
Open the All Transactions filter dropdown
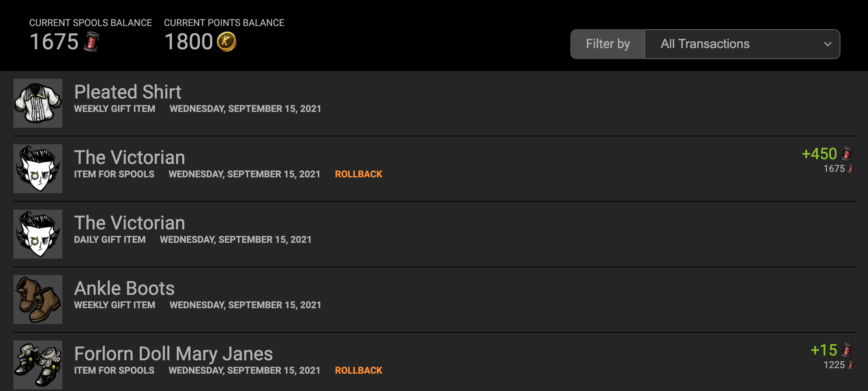click(742, 44)
